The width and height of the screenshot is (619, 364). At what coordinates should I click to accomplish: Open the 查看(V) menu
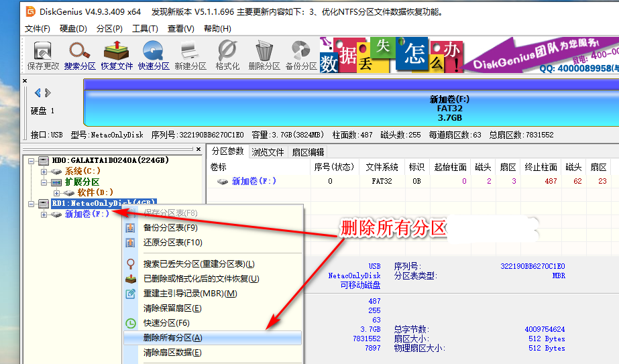[181, 29]
